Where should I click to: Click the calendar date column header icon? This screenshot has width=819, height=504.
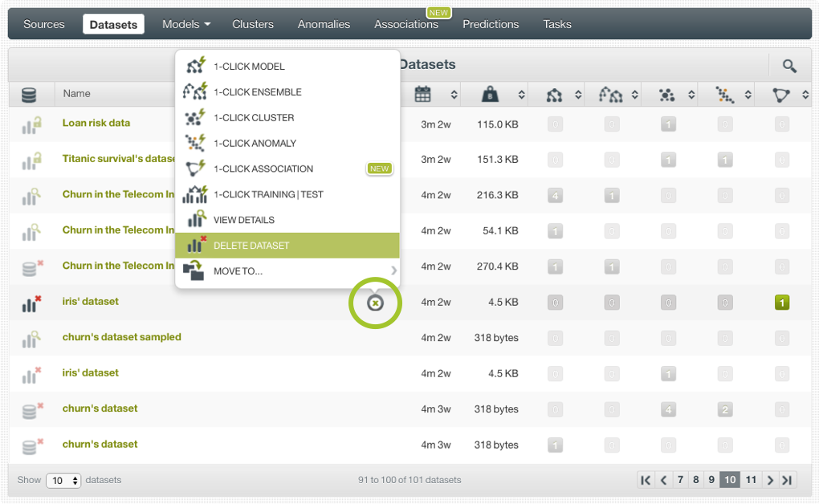(423, 95)
